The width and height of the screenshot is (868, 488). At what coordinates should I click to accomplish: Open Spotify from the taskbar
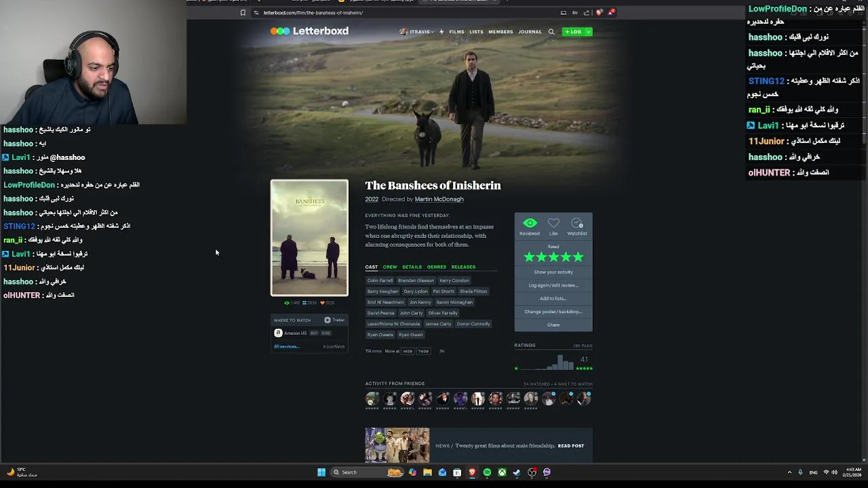click(487, 472)
